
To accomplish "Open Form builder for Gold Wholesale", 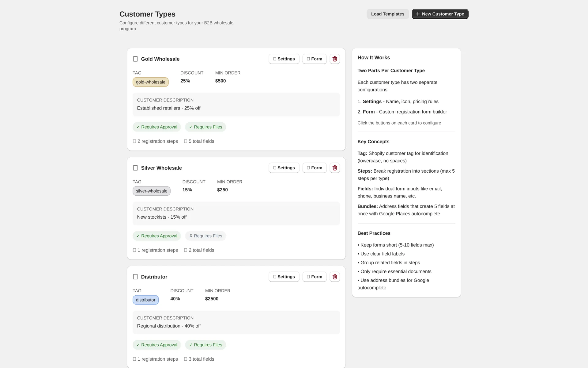I will point(315,59).
